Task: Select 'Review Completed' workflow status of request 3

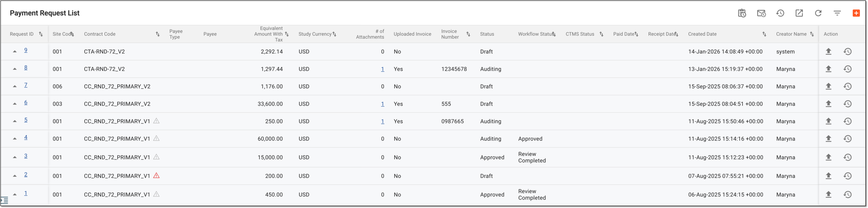Action: (532, 157)
